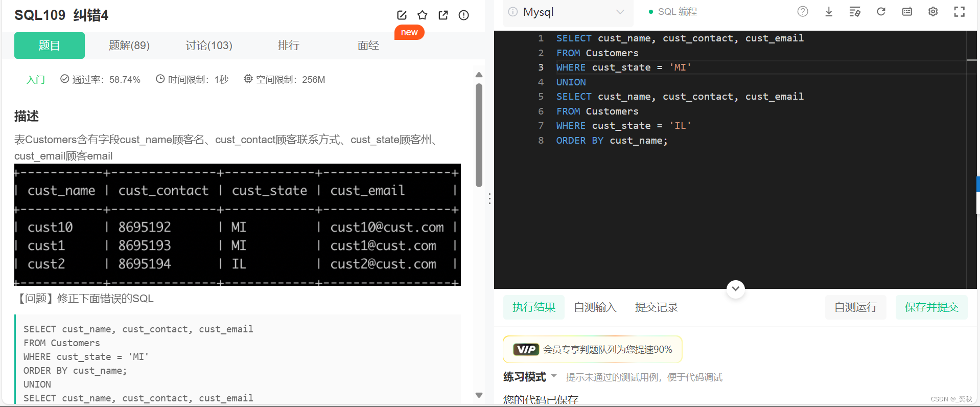Open the share link icon
Screen dimensions: 980x407
pyautogui.click(x=443, y=15)
